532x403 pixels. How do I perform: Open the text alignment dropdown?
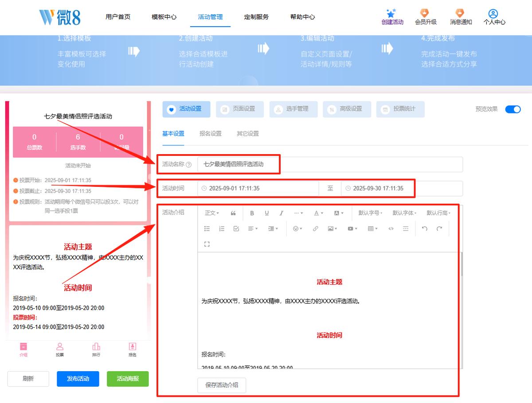coord(253,229)
